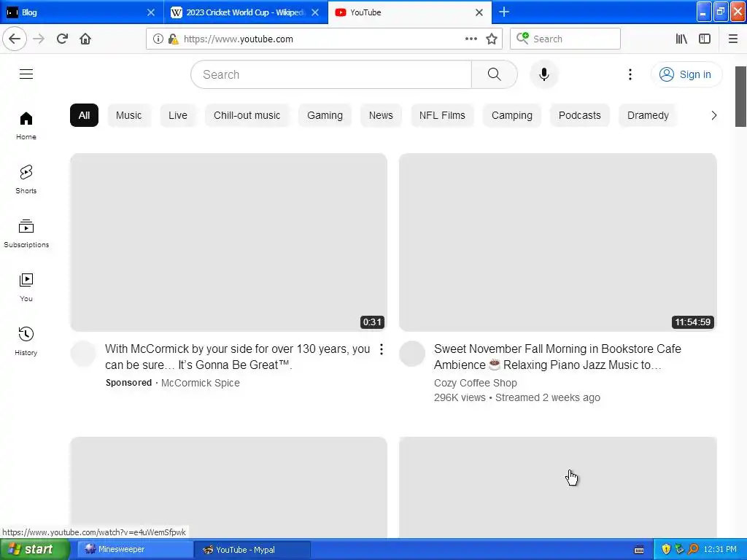Open Shorts from the sidebar

[x=26, y=179]
